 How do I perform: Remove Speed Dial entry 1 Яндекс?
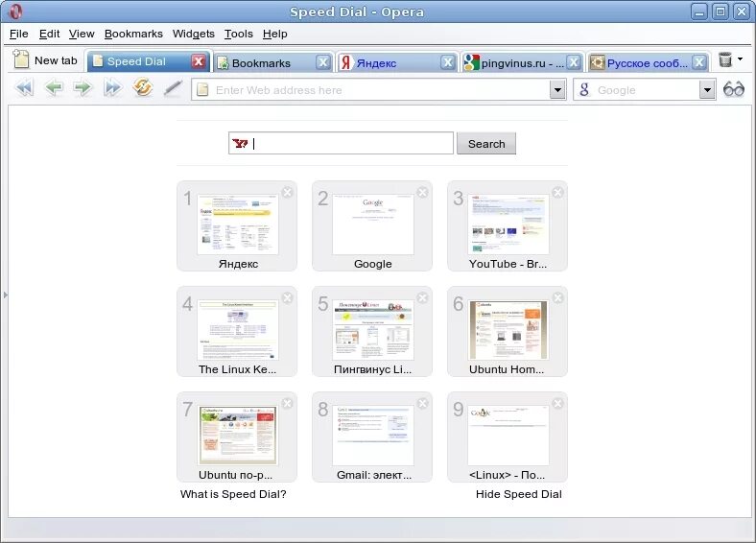pyautogui.click(x=288, y=193)
